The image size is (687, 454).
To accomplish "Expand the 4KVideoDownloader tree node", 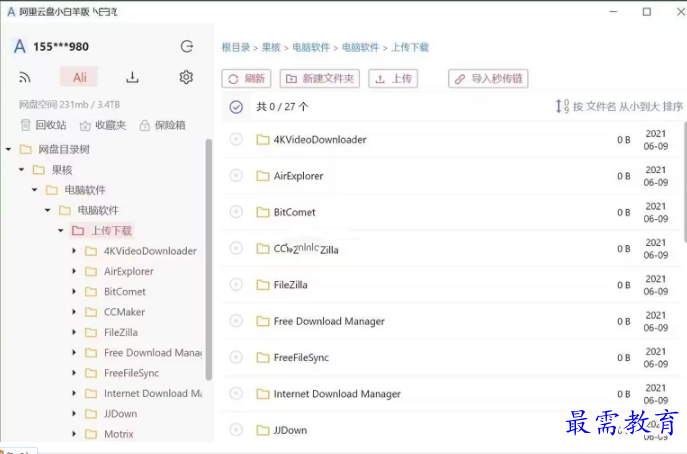I will point(74,251).
